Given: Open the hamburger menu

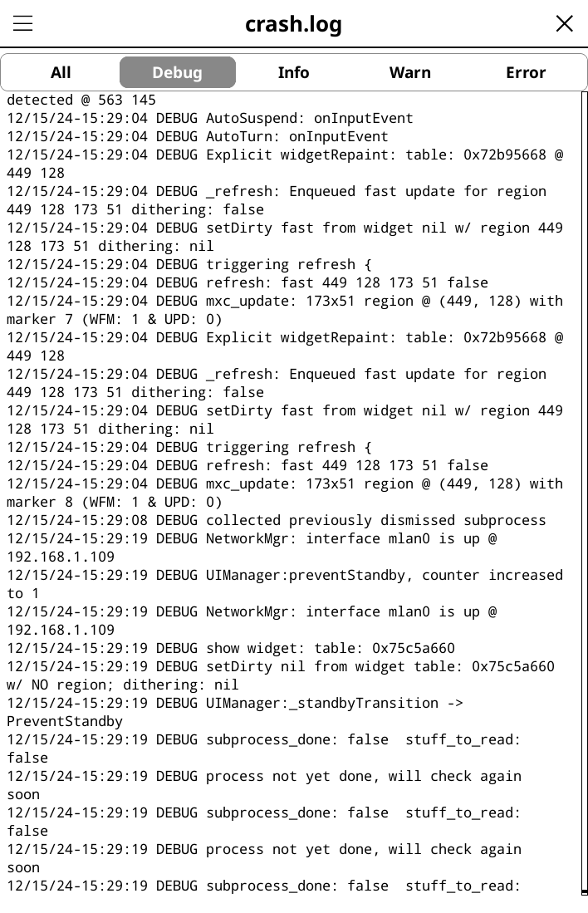Looking at the screenshot, I should pos(22,23).
